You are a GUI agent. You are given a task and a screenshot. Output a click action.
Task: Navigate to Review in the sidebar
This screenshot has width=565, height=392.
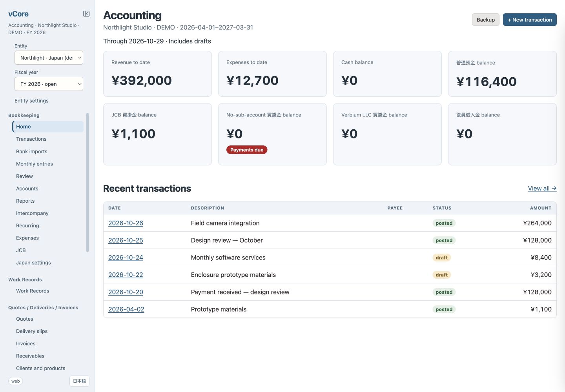click(24, 176)
